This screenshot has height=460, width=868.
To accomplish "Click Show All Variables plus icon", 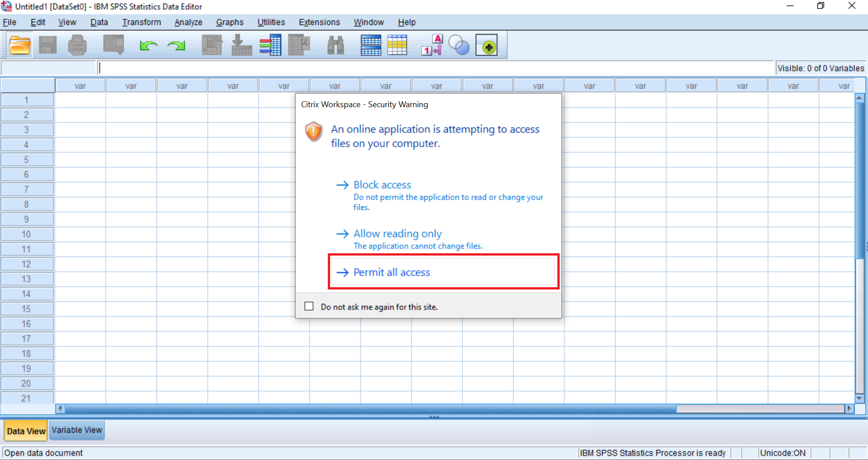I will [487, 45].
